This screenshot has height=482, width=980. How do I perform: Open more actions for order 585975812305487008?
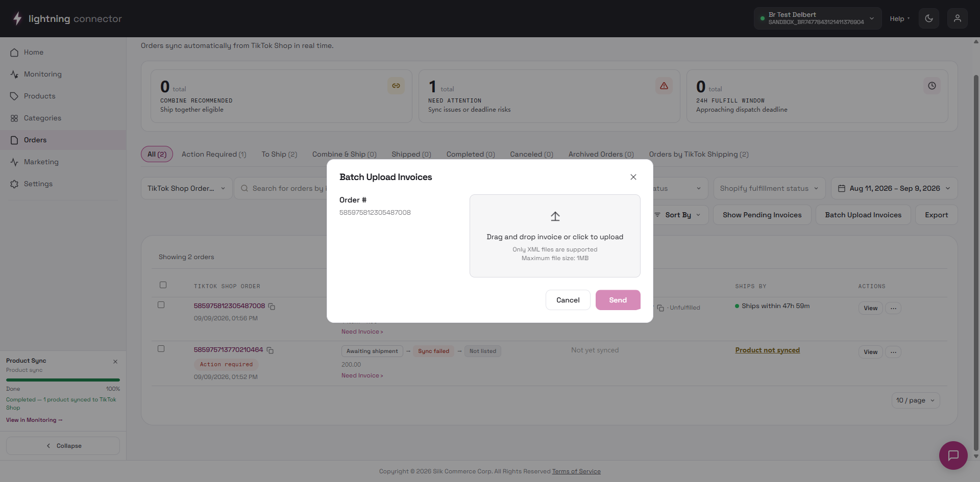coord(893,308)
